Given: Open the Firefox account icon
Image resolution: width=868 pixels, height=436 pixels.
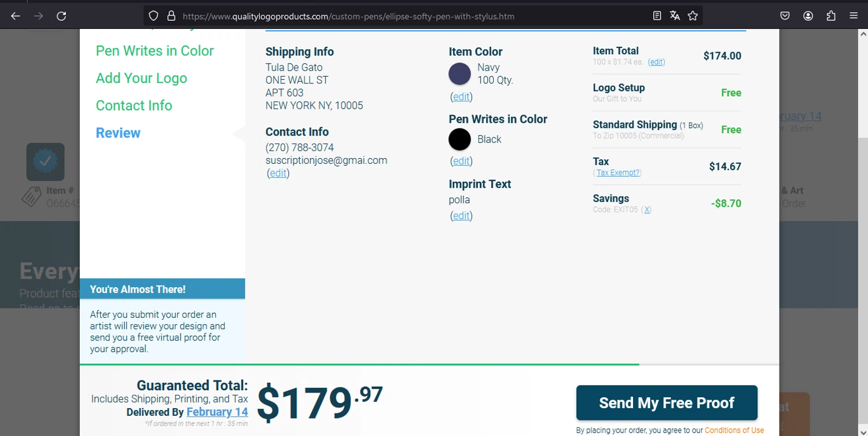Looking at the screenshot, I should (808, 16).
